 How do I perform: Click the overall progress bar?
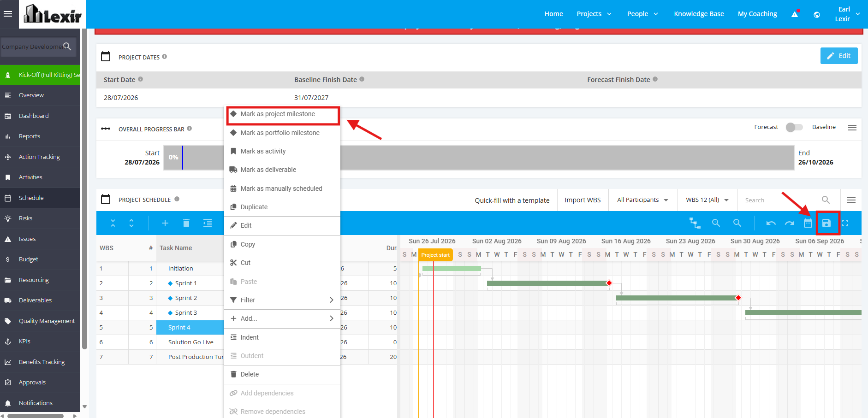479,158
